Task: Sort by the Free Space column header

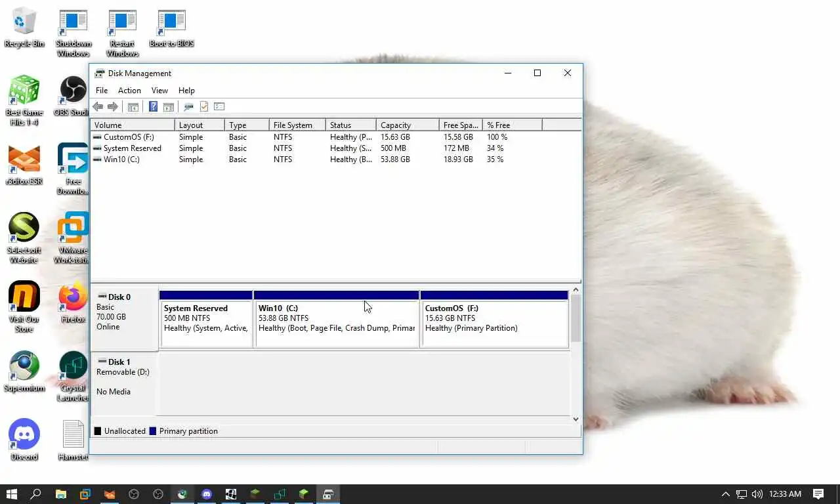Action: coord(461,125)
